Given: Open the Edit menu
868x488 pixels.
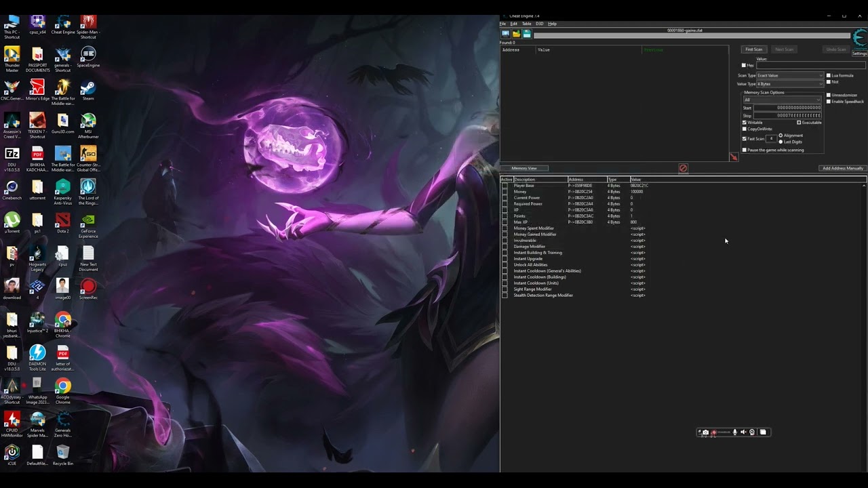Looking at the screenshot, I should pos(514,24).
